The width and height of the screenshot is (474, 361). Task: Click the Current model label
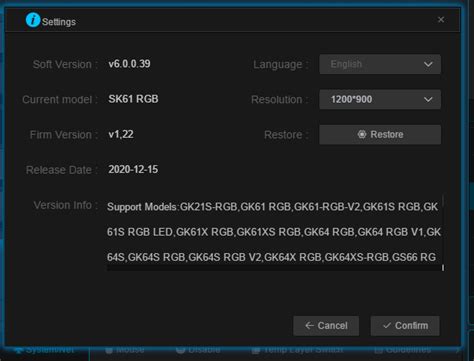(x=60, y=100)
